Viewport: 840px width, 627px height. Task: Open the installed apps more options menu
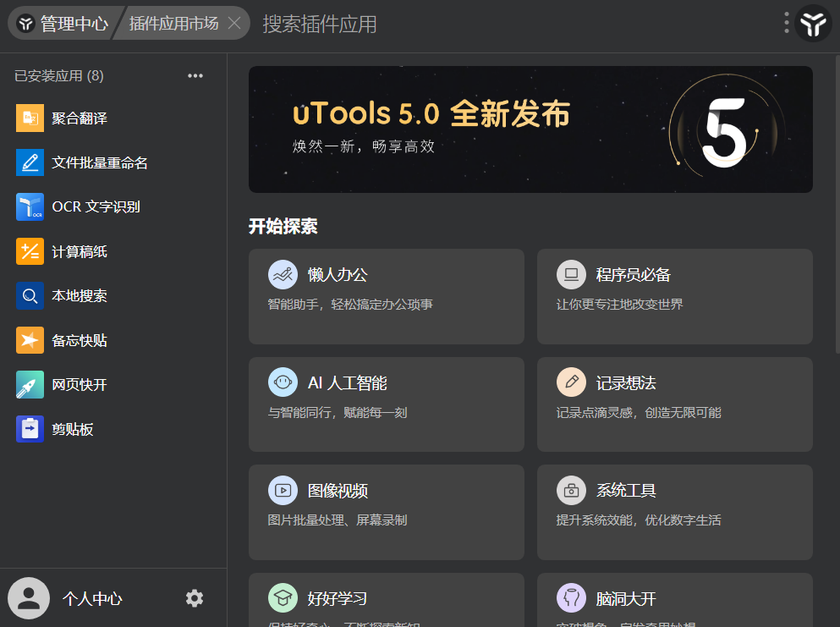195,75
